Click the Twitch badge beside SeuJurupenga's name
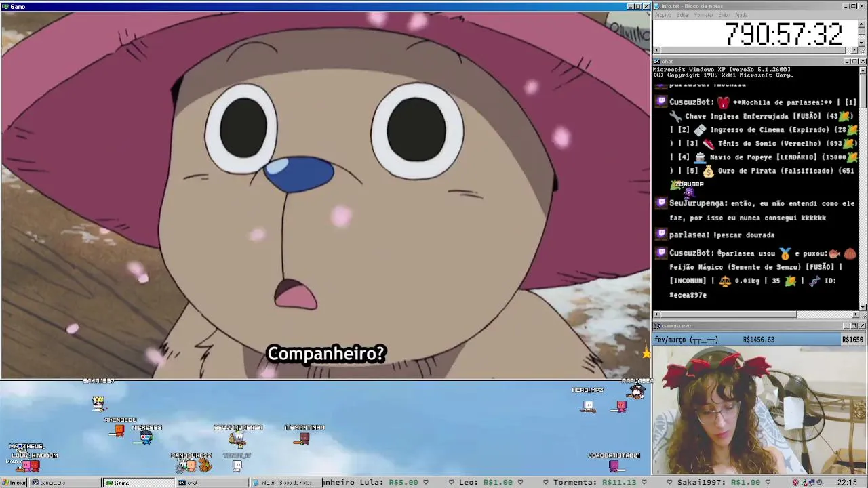The width and height of the screenshot is (868, 488). coord(661,203)
